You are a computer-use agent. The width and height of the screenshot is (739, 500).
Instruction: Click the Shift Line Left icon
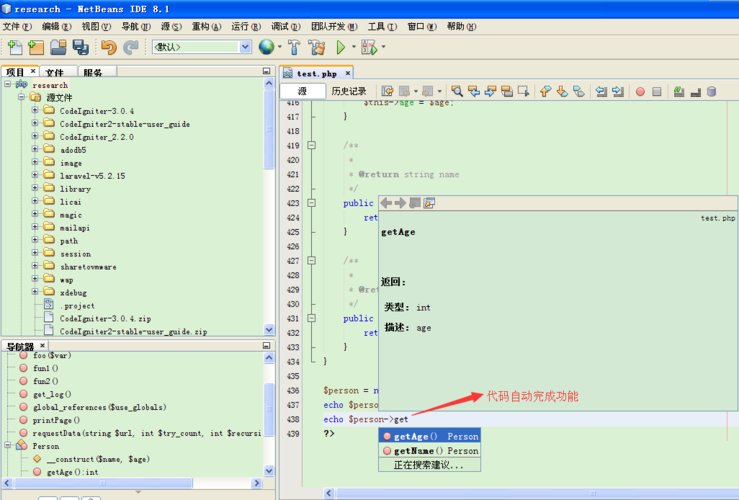click(601, 91)
